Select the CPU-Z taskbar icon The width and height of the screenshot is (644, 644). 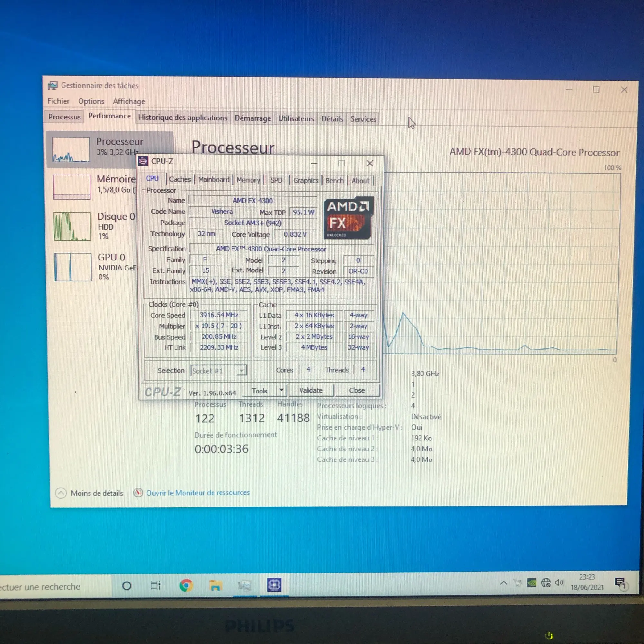pyautogui.click(x=274, y=585)
